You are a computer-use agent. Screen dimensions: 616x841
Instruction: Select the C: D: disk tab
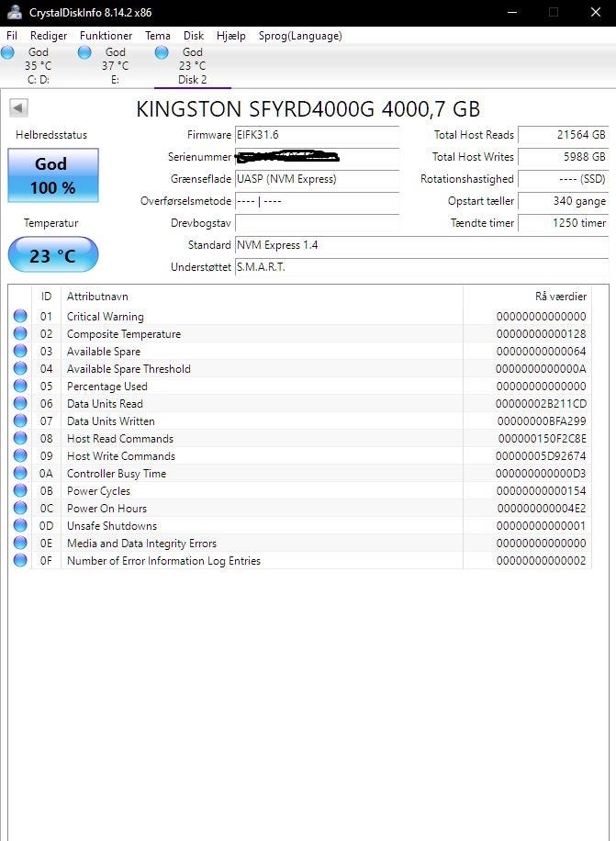(39, 66)
